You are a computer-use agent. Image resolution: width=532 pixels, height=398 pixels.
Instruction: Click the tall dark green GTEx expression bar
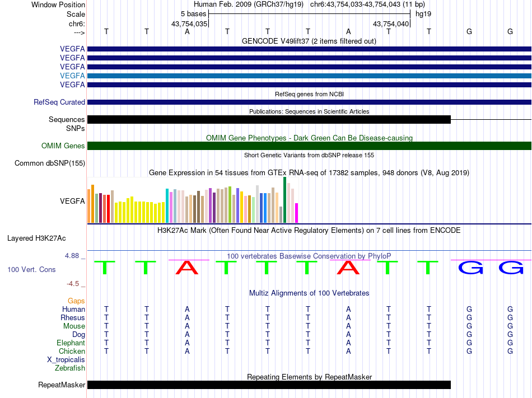(x=284, y=200)
